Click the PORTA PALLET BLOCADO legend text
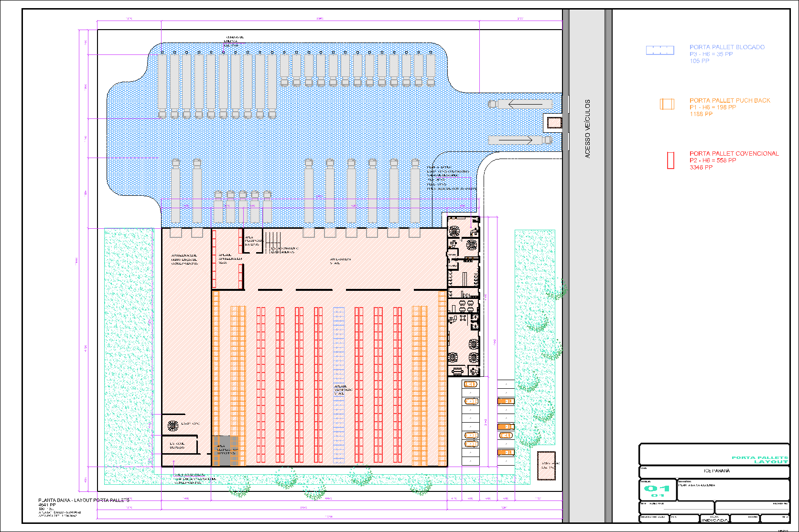799x532 pixels. click(726, 47)
